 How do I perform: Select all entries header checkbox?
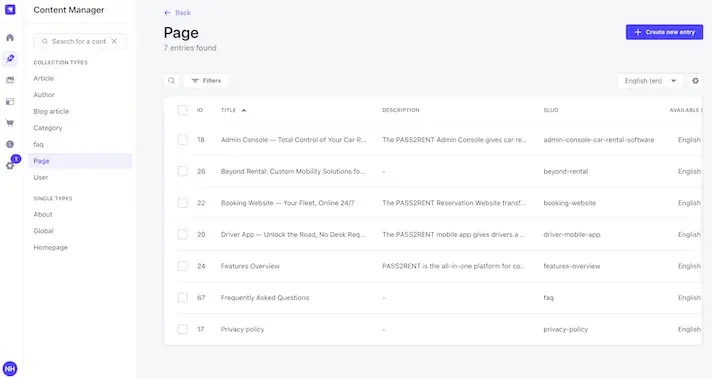[x=183, y=110]
